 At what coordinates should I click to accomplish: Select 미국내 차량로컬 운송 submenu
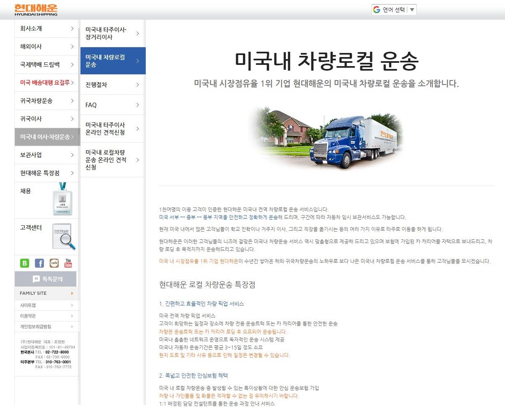click(112, 61)
